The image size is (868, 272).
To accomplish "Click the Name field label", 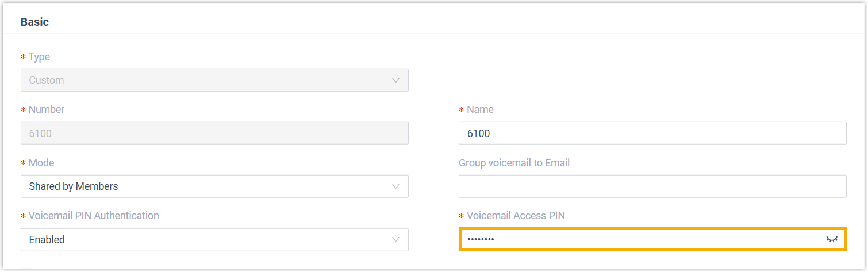I will click(x=480, y=110).
